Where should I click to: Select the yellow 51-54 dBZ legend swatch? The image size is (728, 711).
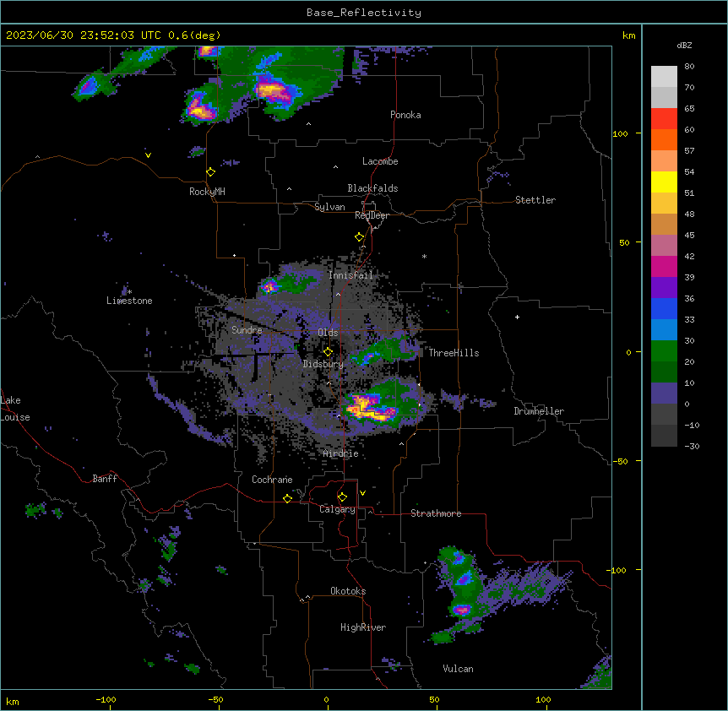pyautogui.click(x=664, y=182)
